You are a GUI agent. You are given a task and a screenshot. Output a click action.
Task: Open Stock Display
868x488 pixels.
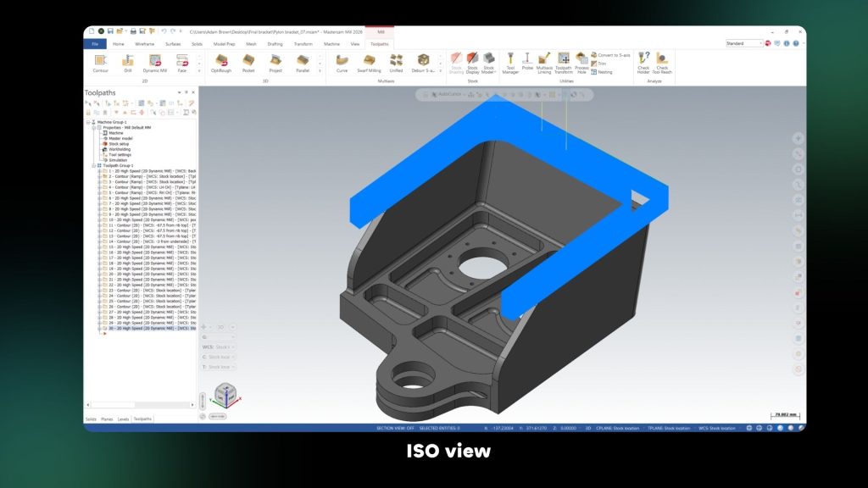point(473,63)
